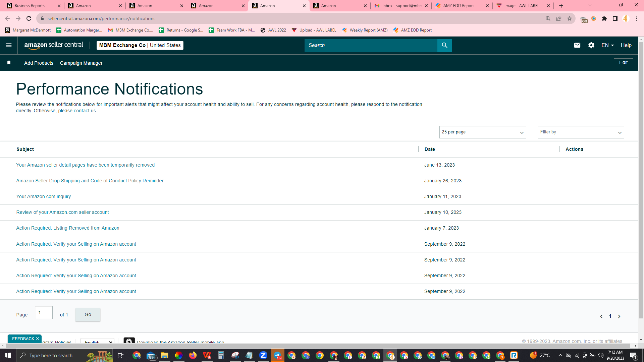
Task: Go to next notifications page arrow
Action: click(x=619, y=316)
